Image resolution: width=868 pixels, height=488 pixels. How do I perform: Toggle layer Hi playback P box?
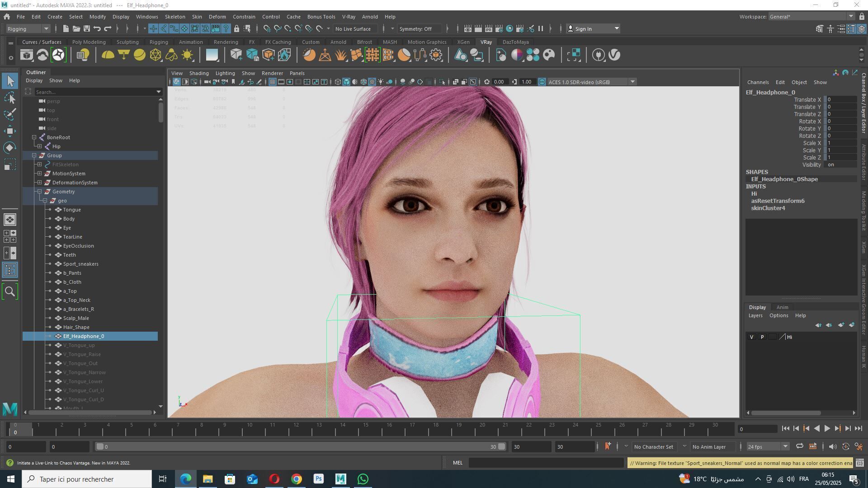tap(762, 337)
